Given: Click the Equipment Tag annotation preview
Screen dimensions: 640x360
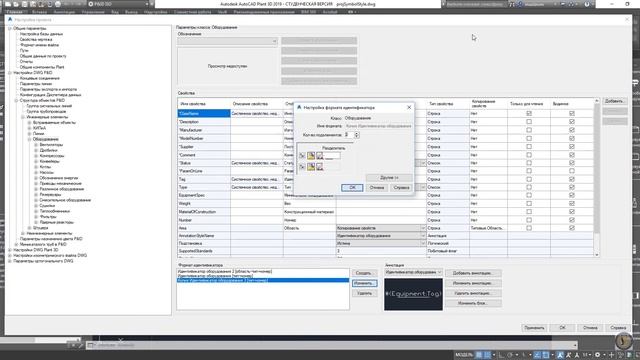Looking at the screenshot, I should pos(413,294).
